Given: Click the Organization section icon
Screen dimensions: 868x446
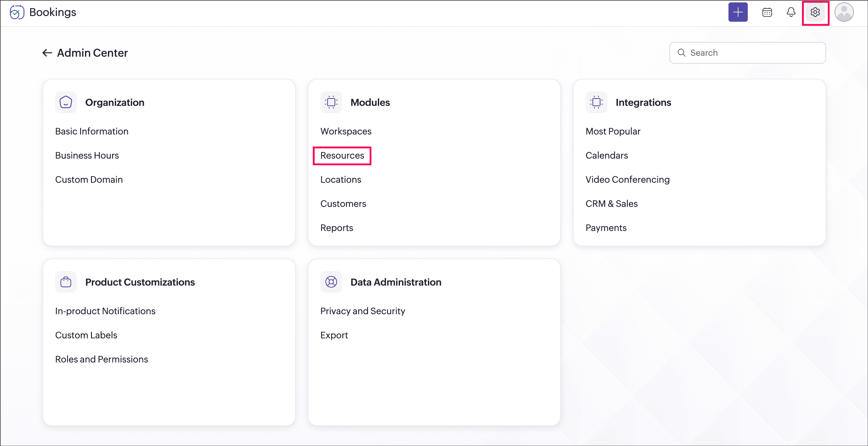Looking at the screenshot, I should [66, 102].
